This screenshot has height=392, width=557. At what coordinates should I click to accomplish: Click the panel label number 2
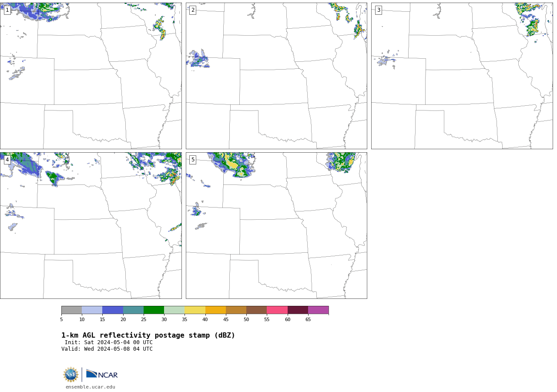[x=193, y=10]
